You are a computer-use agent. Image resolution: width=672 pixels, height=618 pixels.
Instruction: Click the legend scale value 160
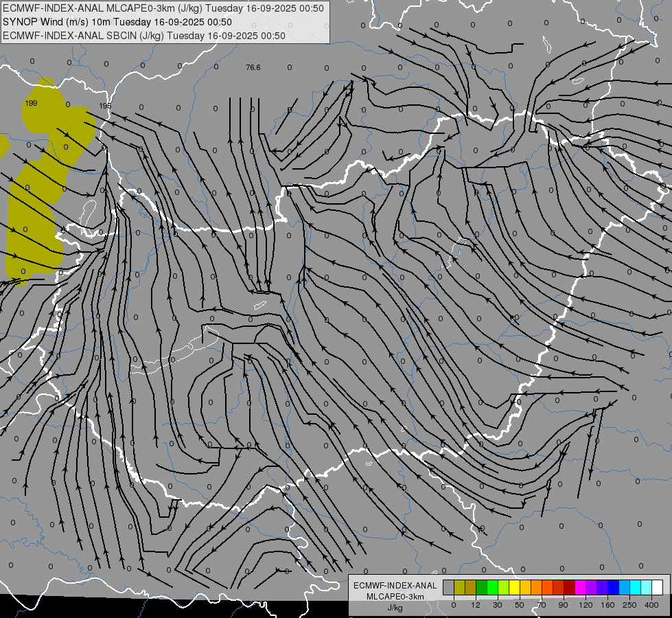(x=607, y=605)
